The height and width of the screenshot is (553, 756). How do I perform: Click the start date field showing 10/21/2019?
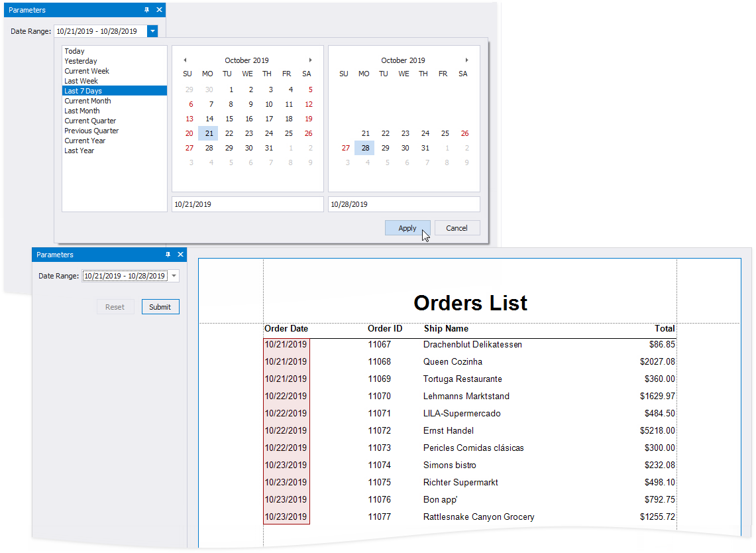tap(247, 204)
